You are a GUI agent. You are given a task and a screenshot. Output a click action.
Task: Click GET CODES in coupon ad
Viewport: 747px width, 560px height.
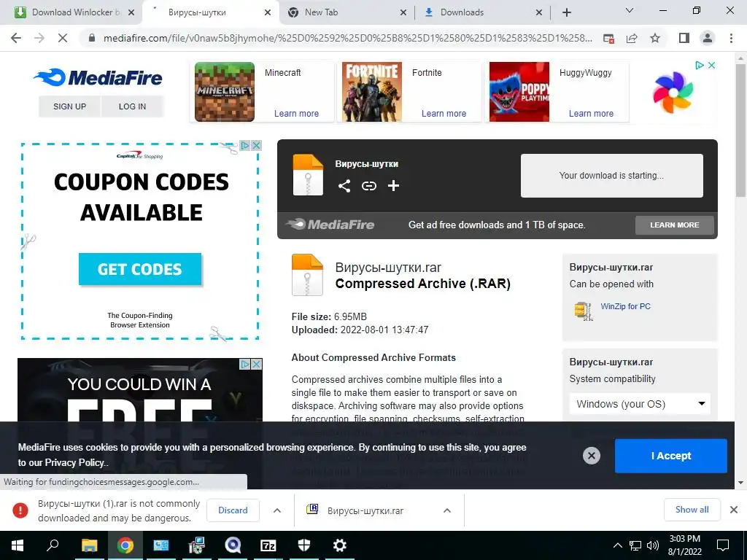pyautogui.click(x=140, y=269)
